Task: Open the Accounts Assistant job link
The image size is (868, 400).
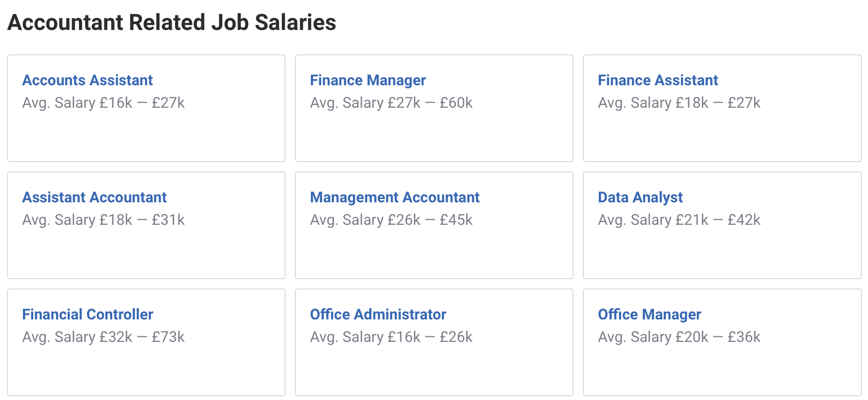Action: pyautogui.click(x=87, y=80)
